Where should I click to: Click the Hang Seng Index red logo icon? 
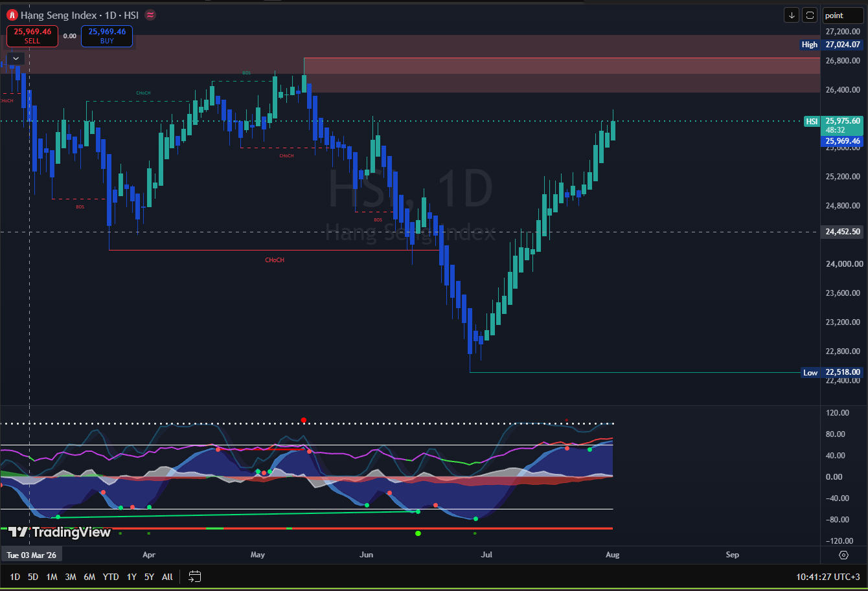[12, 15]
